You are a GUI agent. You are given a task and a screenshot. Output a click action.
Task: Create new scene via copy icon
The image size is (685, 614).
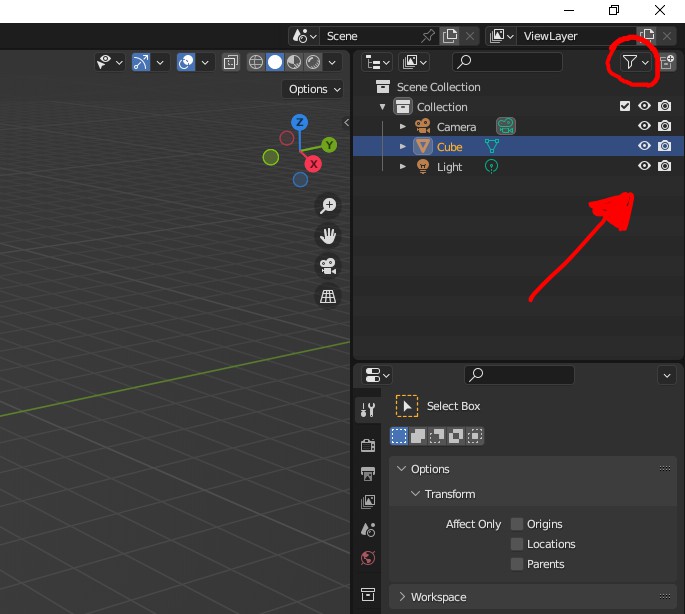450,36
